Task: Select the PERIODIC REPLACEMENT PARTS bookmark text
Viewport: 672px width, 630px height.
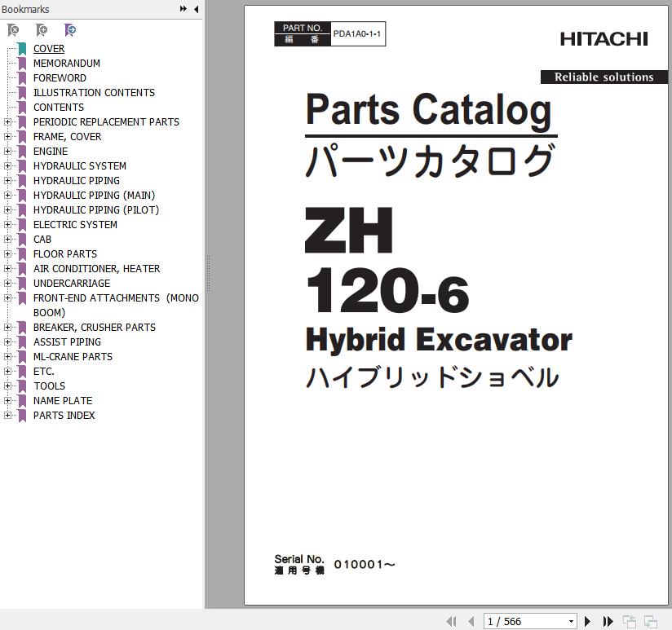Action: 106,122
